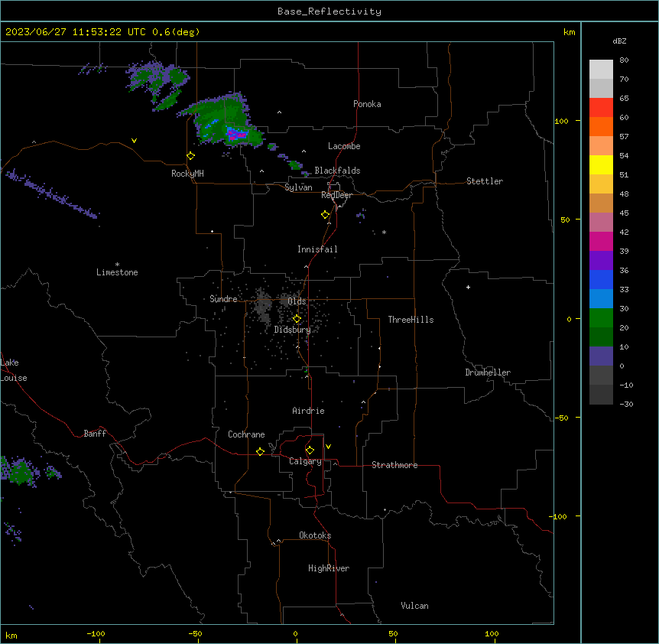This screenshot has width=659, height=644.
Task: Select the slate 0-10 dBZ legend swatch
Action: click(601, 356)
